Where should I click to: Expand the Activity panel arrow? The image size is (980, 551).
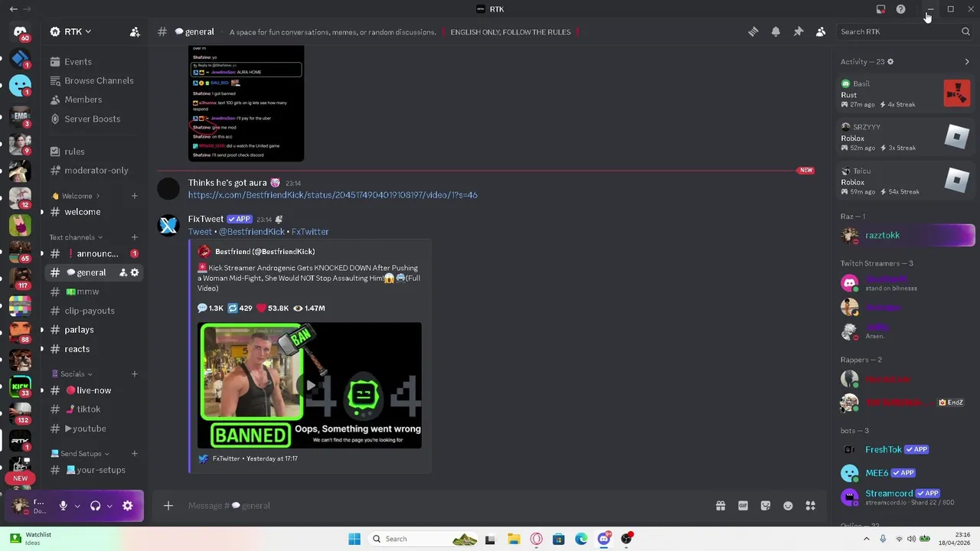[967, 62]
